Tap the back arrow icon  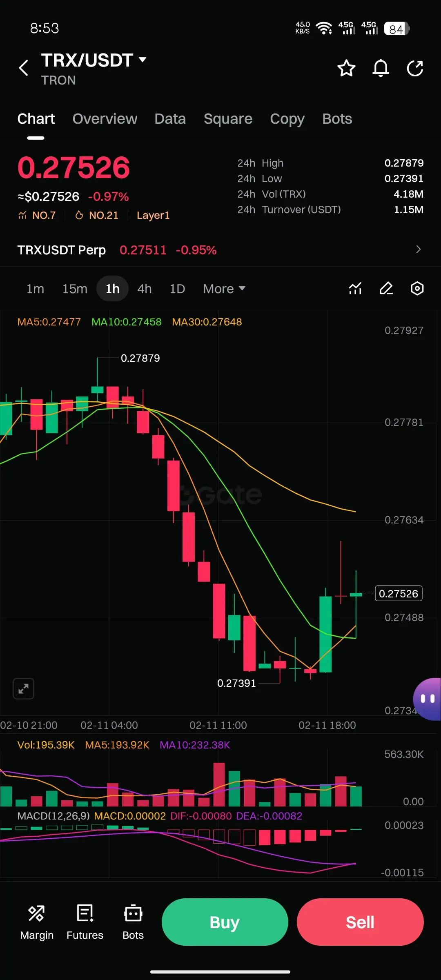[24, 68]
